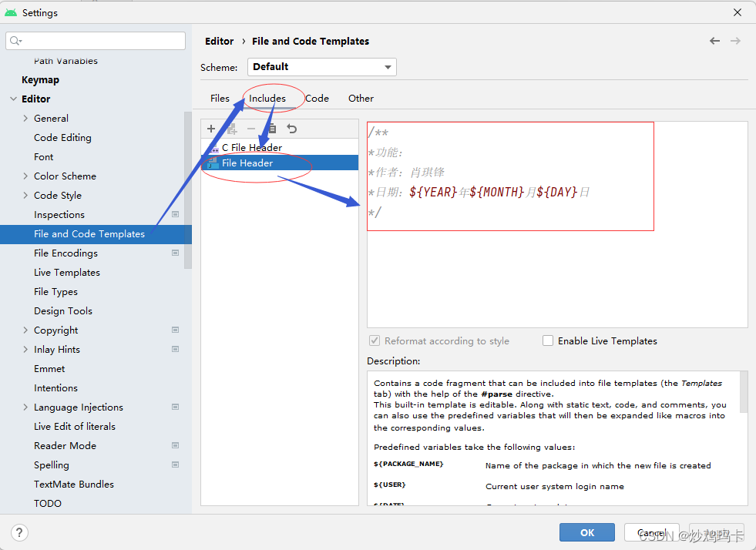Click the remove template minus icon

[x=250, y=128]
